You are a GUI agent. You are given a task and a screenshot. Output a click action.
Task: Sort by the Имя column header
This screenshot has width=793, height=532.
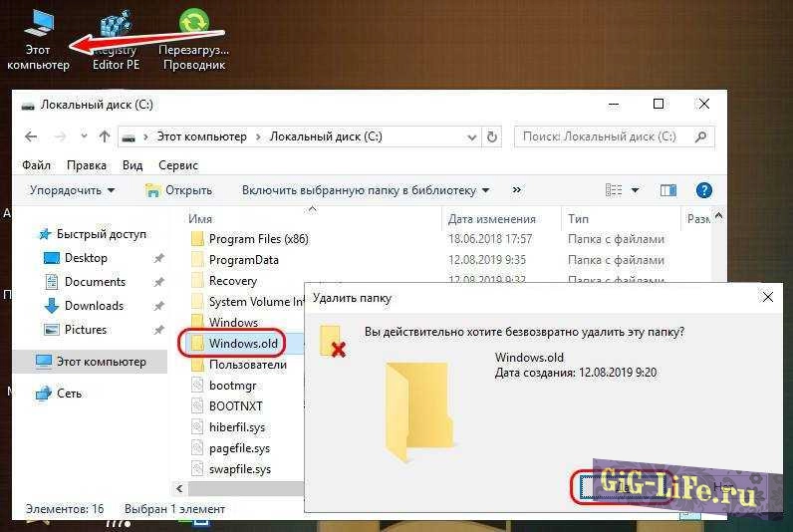click(200, 219)
